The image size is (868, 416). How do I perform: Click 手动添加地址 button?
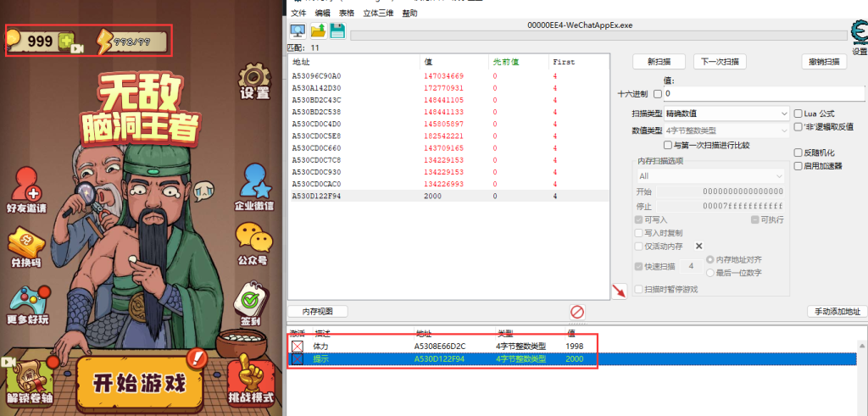(837, 311)
